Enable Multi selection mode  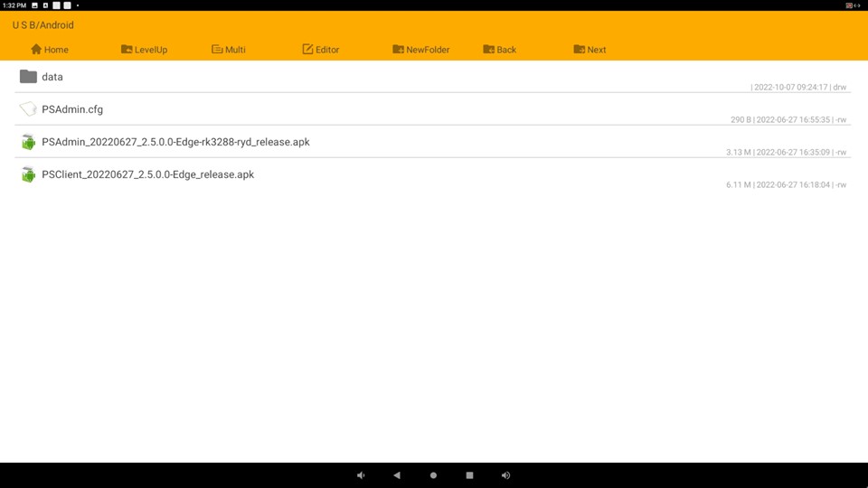(x=228, y=50)
